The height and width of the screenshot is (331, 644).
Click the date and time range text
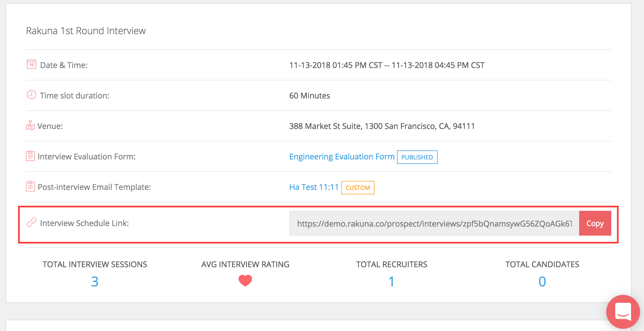click(387, 65)
